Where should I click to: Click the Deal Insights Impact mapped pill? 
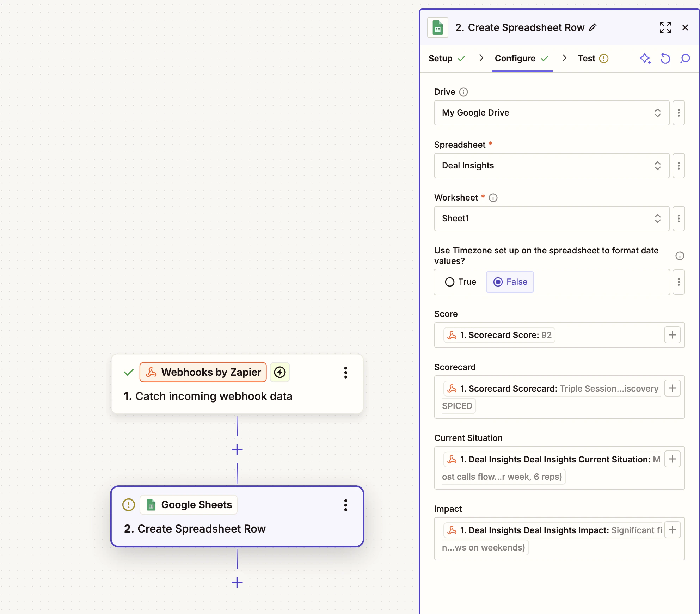(x=552, y=539)
